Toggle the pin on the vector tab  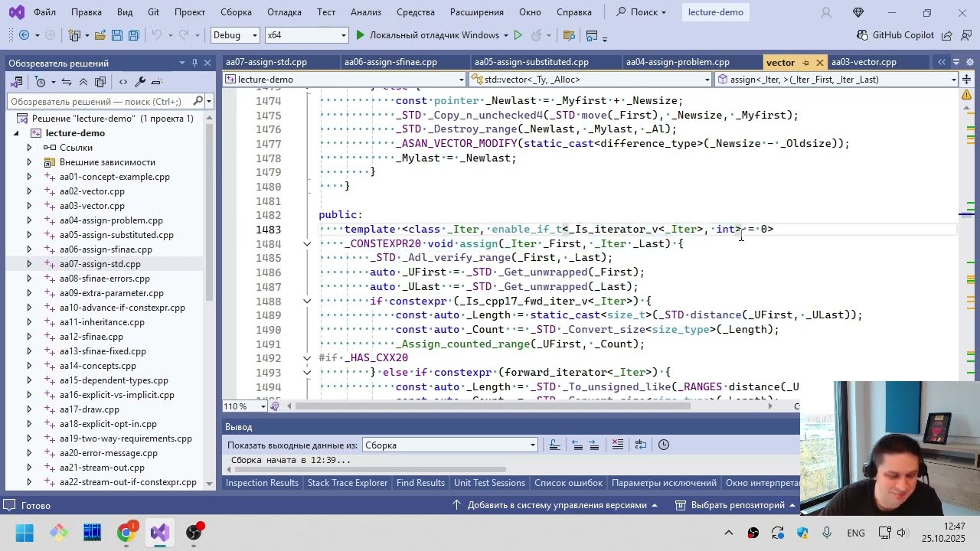click(805, 63)
